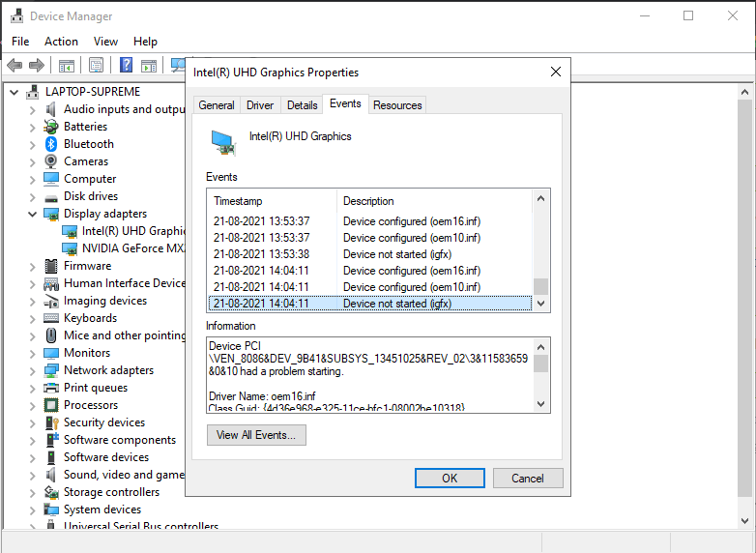Select the Storage controllers icon
Screen dimensions: 756x553
pos(51,492)
